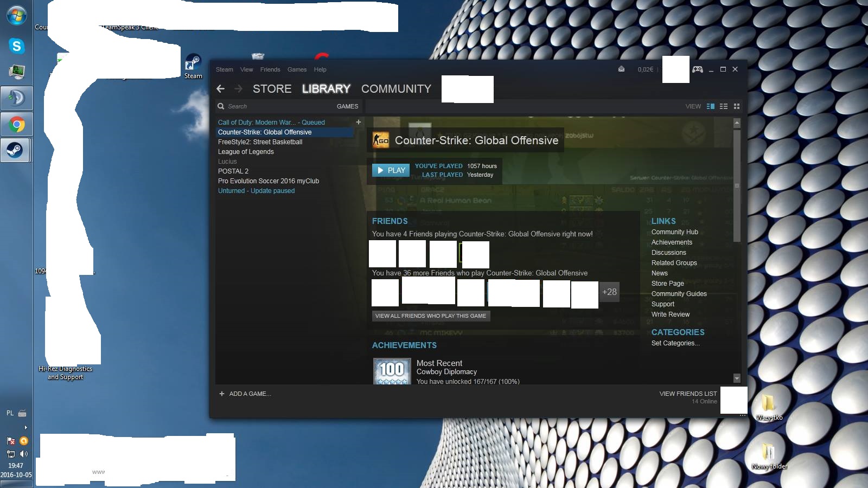Open the Windows Start menu orb

coord(16,16)
